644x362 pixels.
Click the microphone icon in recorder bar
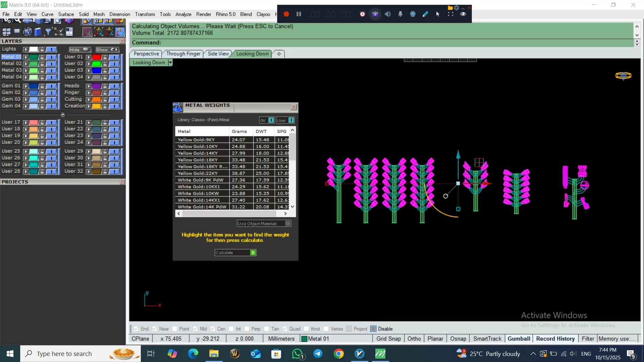(400, 14)
